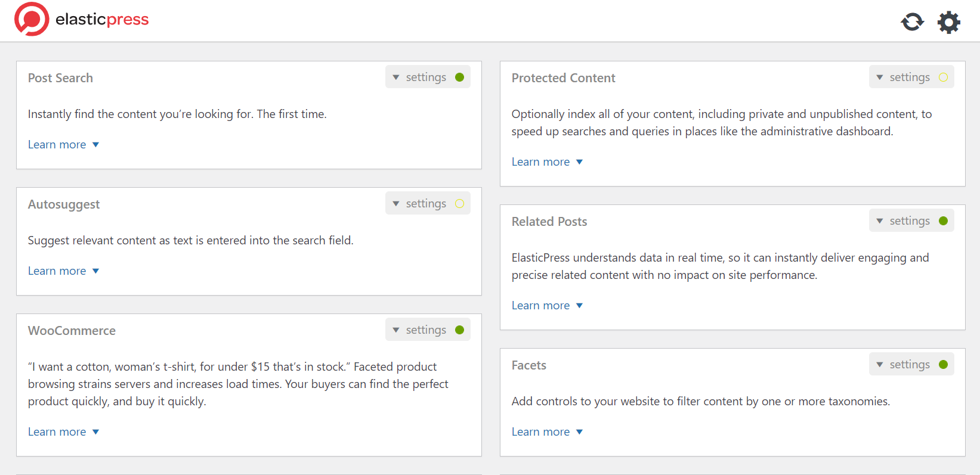Click the WooCommerce description about cotton t-shirt
This screenshot has width=980, height=475.
click(238, 384)
